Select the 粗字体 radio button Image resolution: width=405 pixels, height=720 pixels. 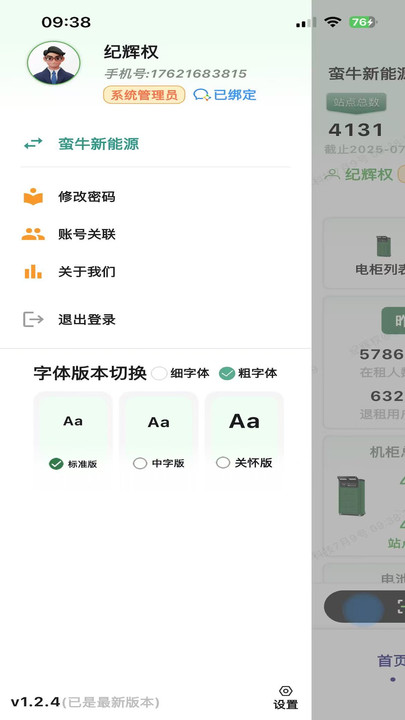(227, 373)
